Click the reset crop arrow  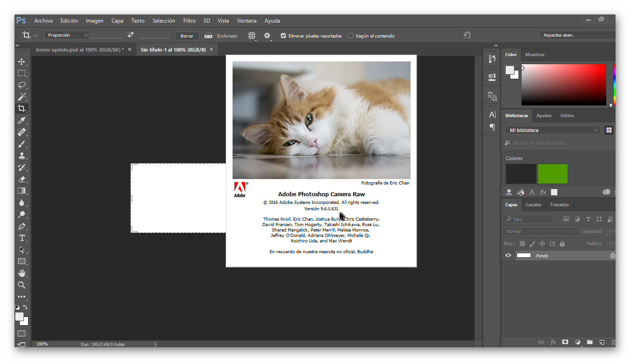[x=467, y=35]
